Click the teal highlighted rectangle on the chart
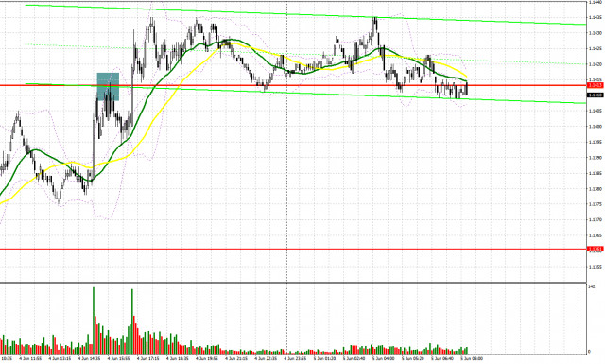The height and width of the screenshot is (364, 605). [x=108, y=86]
